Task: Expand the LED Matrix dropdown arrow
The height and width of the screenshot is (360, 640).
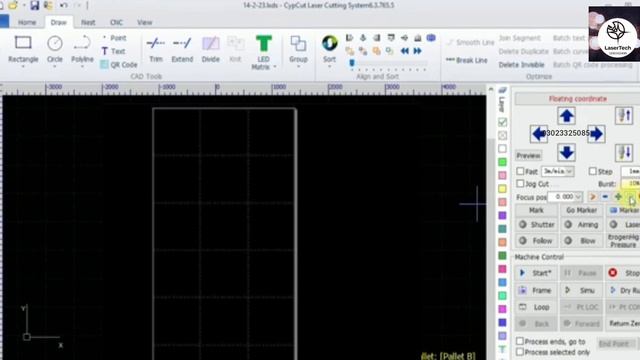Action: click(275, 67)
